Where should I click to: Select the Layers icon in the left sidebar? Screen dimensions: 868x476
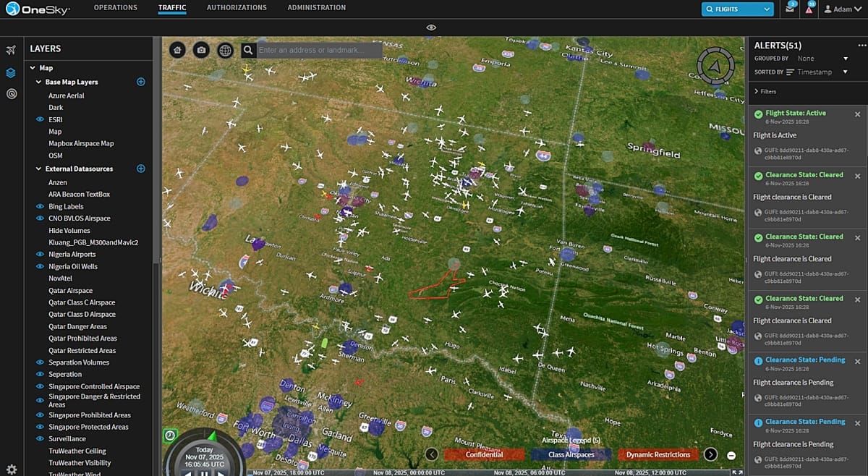coord(10,72)
